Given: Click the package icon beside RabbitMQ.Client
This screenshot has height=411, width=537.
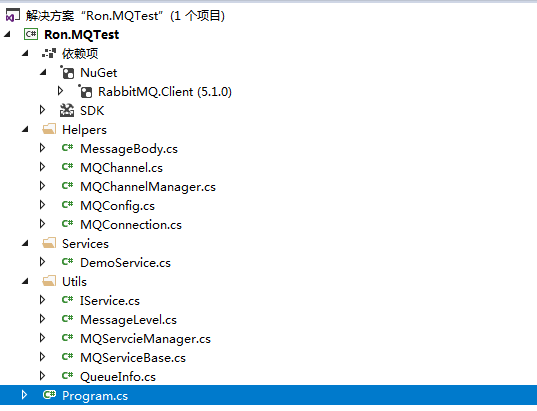Looking at the screenshot, I should point(85,91).
